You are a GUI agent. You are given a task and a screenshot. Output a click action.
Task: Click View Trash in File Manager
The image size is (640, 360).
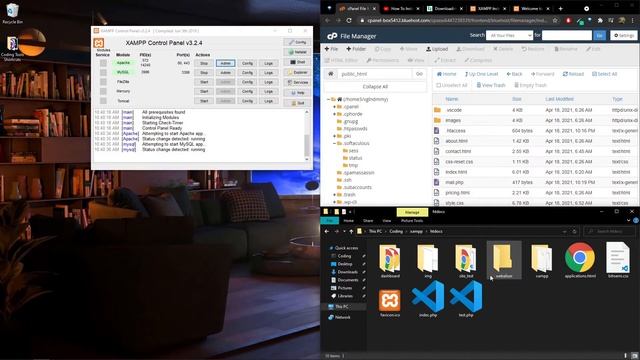[491, 85]
